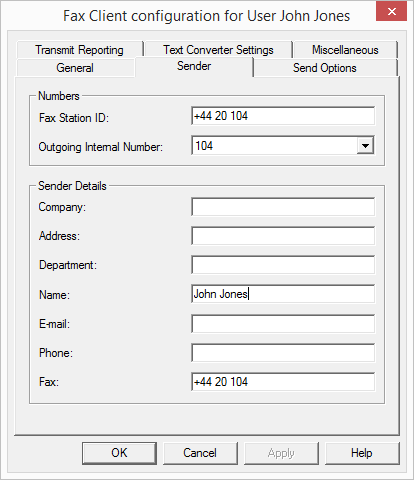Select the Sender tab
The height and width of the screenshot is (480, 414).
pyautogui.click(x=194, y=66)
